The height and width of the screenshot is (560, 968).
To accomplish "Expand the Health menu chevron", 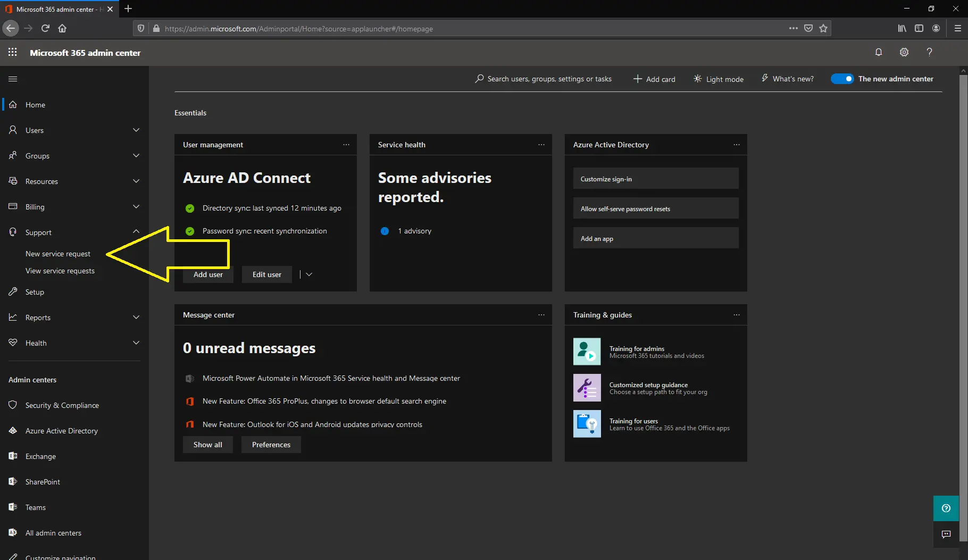I will coord(136,342).
